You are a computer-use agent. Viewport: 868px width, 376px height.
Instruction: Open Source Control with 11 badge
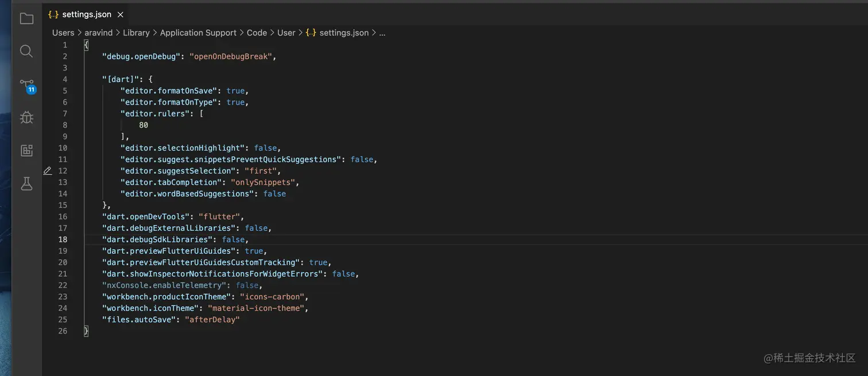tap(28, 86)
